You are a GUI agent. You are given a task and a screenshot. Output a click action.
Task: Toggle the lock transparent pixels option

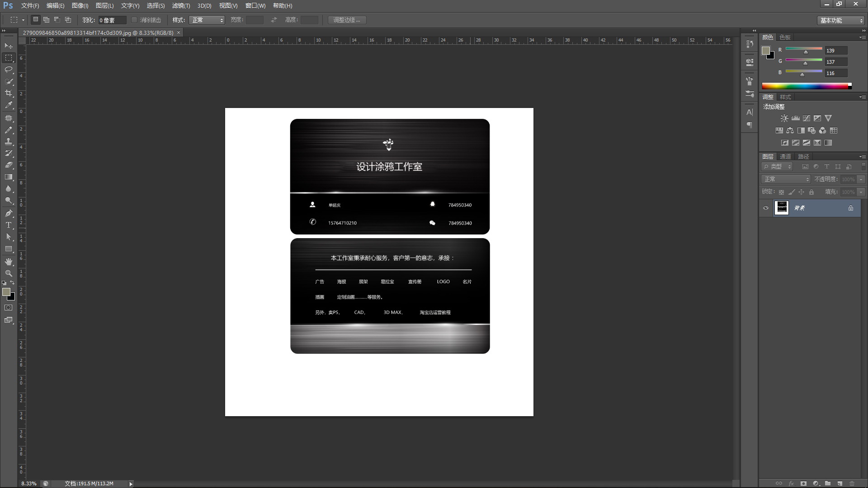point(782,192)
